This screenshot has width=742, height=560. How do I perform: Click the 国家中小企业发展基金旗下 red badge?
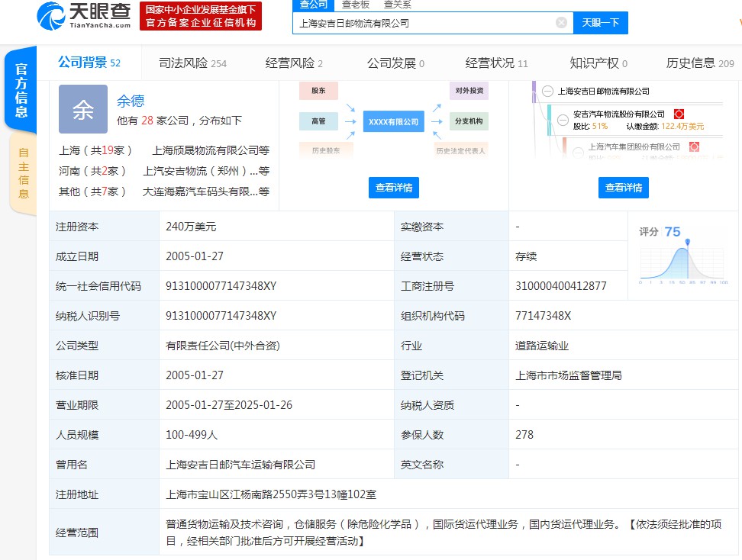(x=201, y=16)
